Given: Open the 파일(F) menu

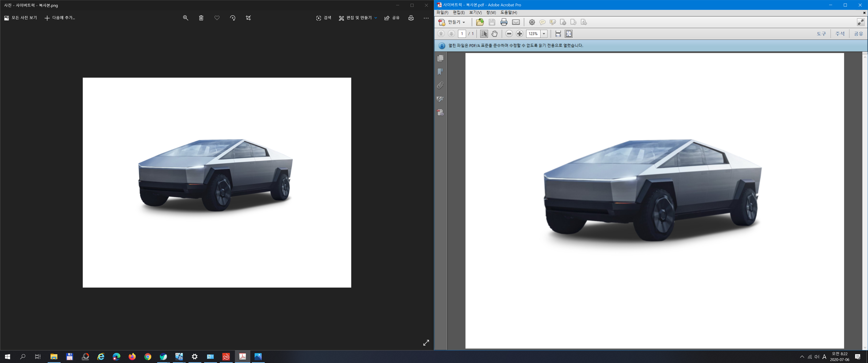Looking at the screenshot, I should click(442, 12).
